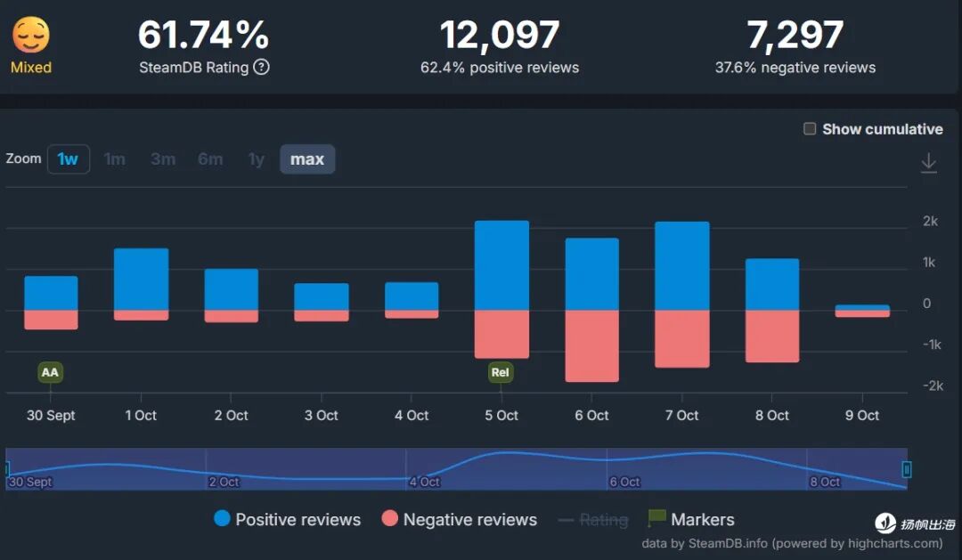Click the Mixed rating emoji face
Image resolution: width=962 pixels, height=560 pixels.
click(x=30, y=35)
